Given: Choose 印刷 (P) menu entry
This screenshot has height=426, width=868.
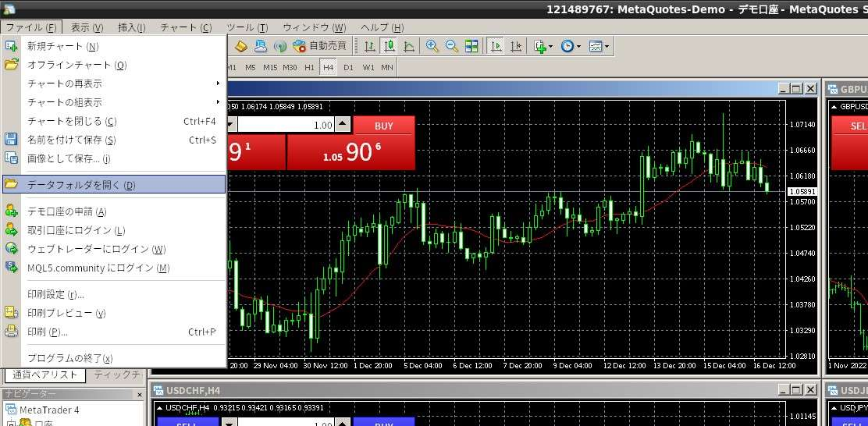Looking at the screenshot, I should click(x=114, y=332).
